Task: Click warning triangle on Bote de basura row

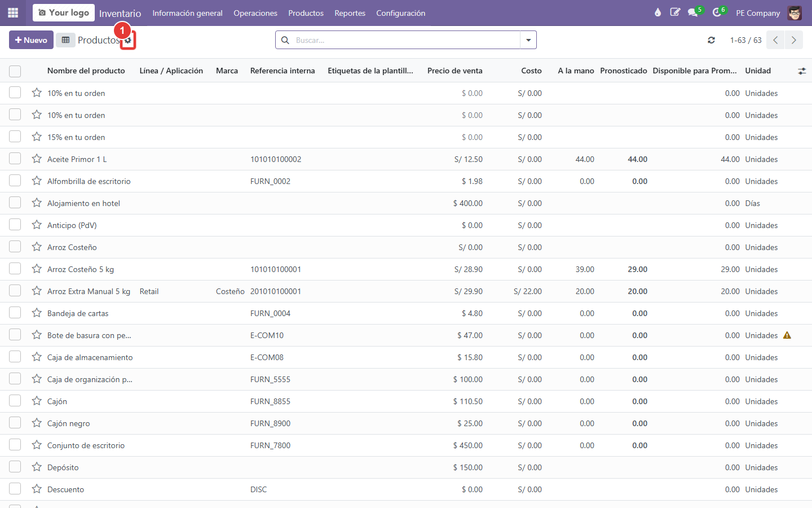Action: [x=787, y=335]
